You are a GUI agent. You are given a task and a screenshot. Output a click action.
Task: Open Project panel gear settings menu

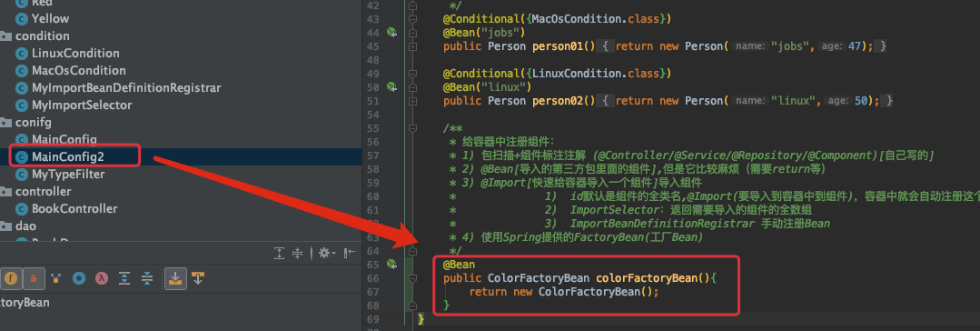click(326, 253)
